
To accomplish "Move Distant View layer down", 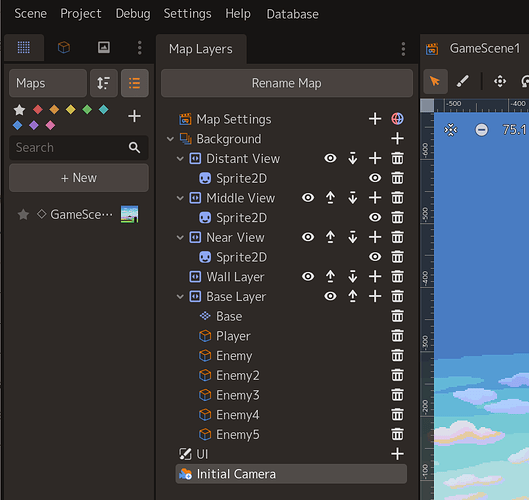I will (x=353, y=158).
